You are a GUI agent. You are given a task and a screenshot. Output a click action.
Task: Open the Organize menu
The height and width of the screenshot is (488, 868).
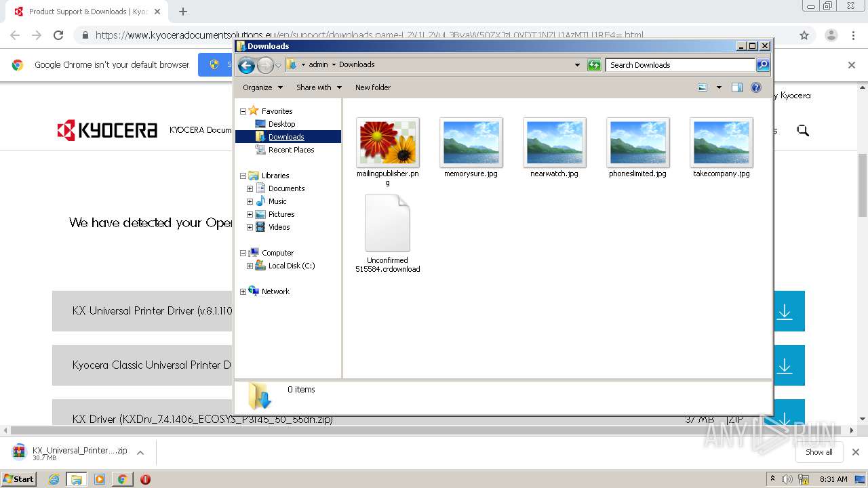262,87
